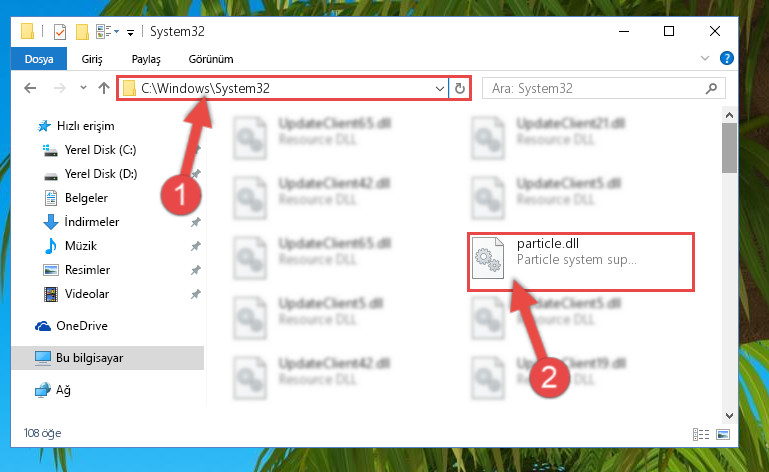Switch to large icons view in status bar

pyautogui.click(x=723, y=434)
